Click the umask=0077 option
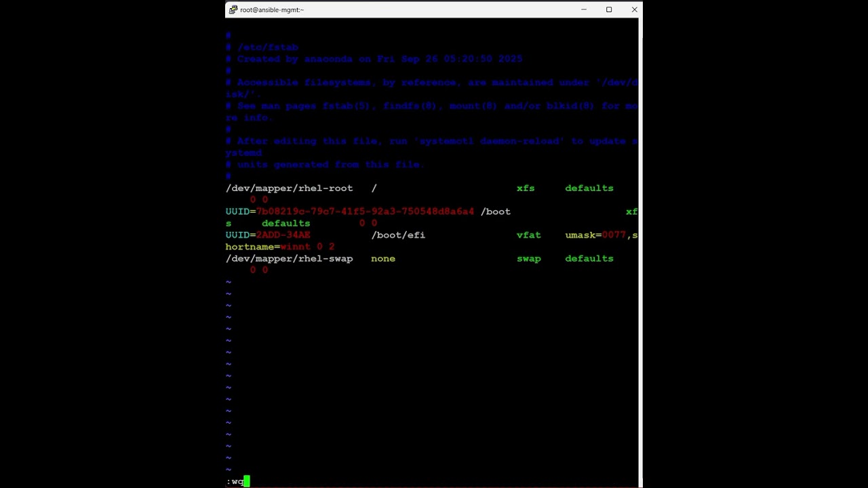This screenshot has width=868, height=488. (595, 235)
